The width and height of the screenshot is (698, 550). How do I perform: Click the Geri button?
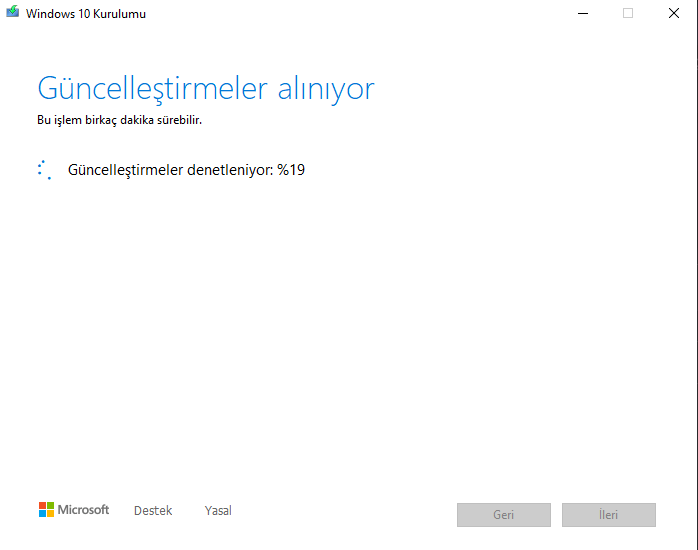[x=503, y=515]
